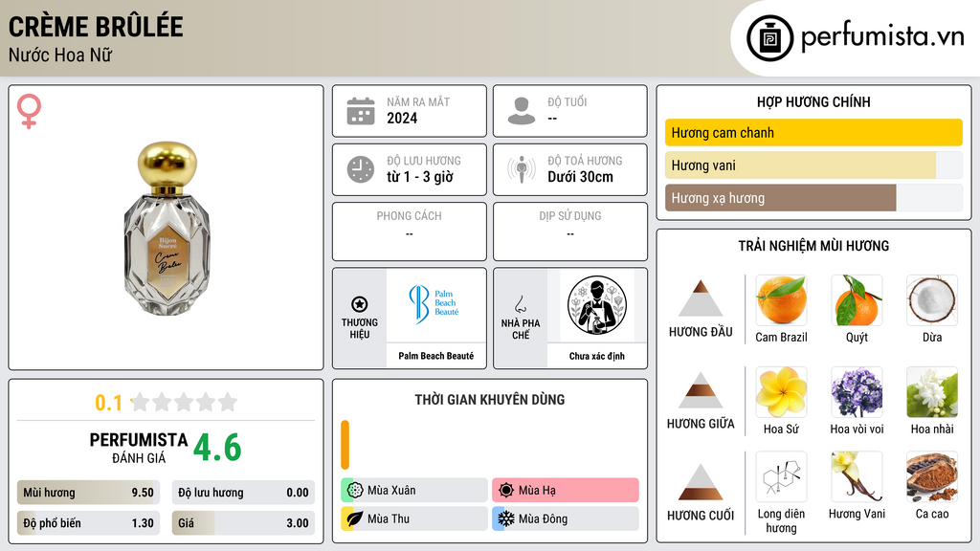Screen dimensions: 980x551
Task: Open the Long diên hương note image
Action: click(781, 476)
